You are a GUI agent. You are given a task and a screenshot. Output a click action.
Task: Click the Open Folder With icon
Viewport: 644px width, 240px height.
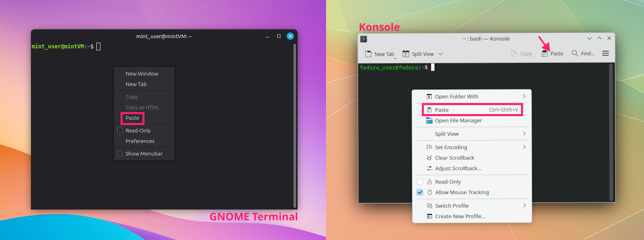(x=429, y=97)
